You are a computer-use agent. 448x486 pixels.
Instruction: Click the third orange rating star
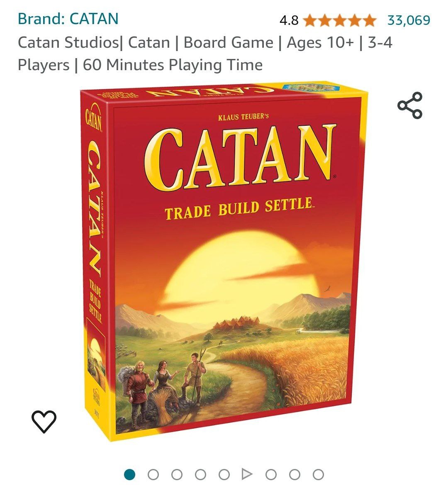click(339, 20)
